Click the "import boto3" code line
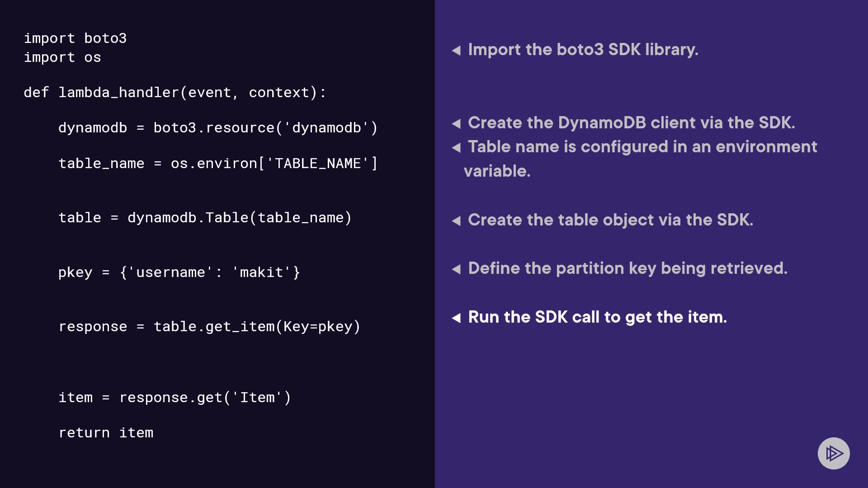This screenshot has width=868, height=488. pos(75,38)
